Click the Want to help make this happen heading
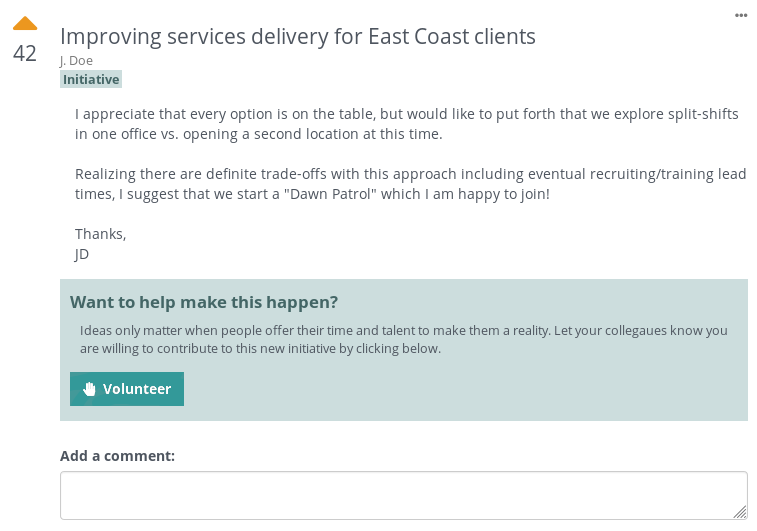 [204, 302]
